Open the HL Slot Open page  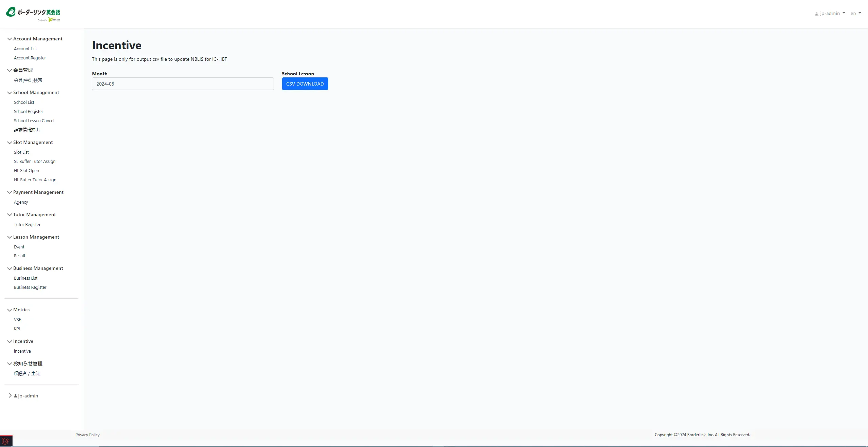tap(26, 171)
